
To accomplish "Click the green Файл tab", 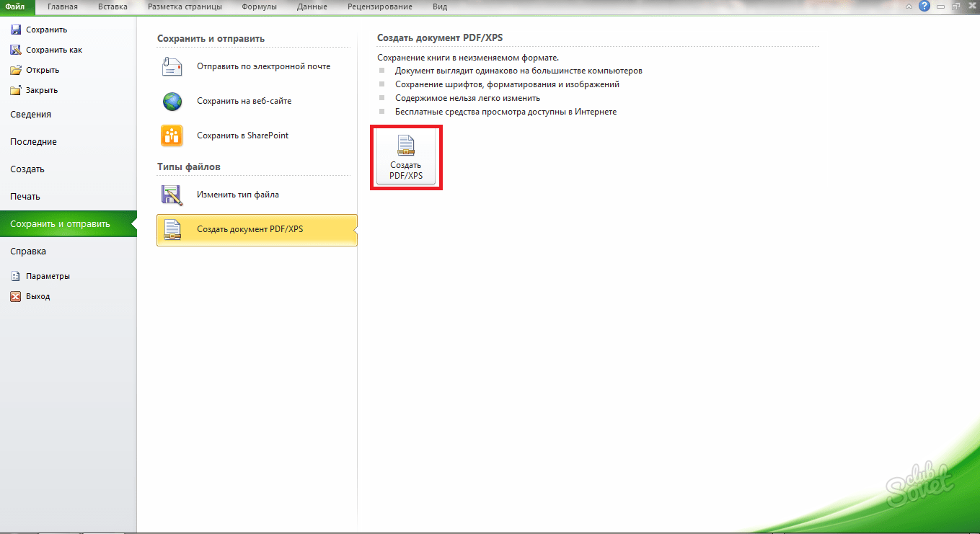I will 16,7.
